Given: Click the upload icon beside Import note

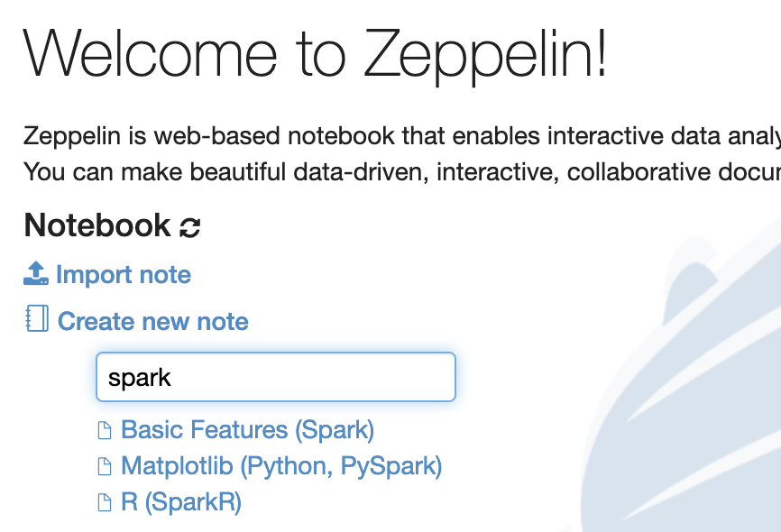Looking at the screenshot, I should pos(36,273).
